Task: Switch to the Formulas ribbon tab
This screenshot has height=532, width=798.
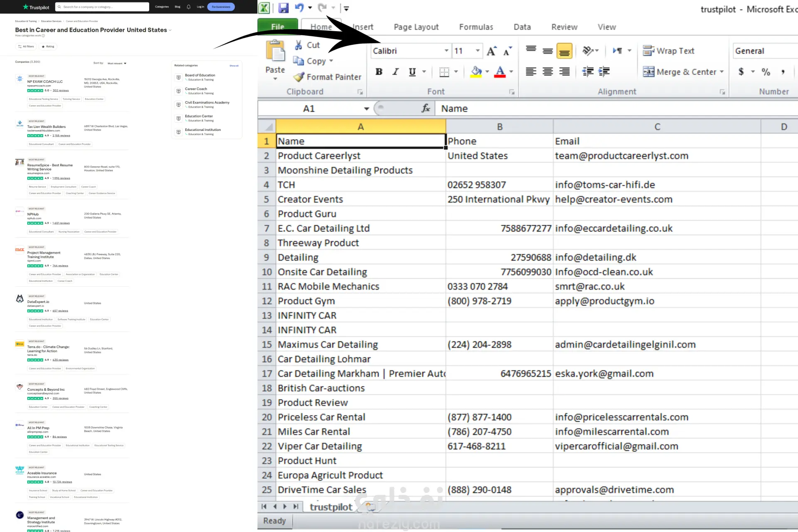Action: pyautogui.click(x=476, y=27)
